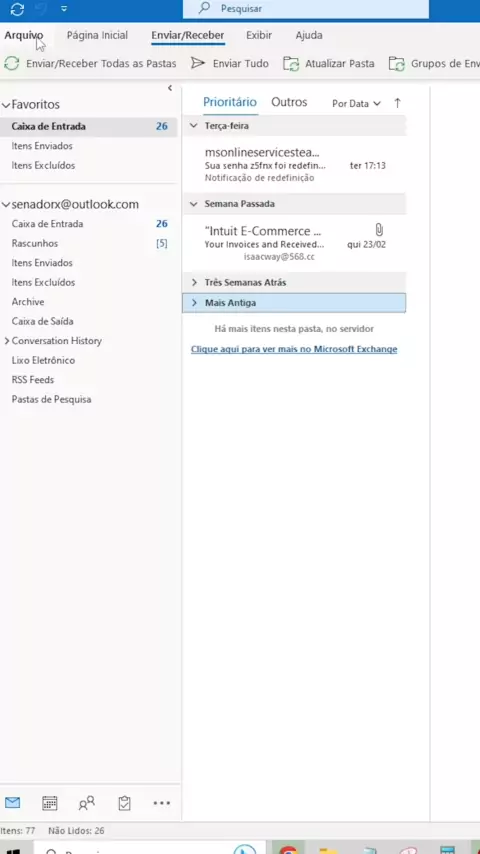Image resolution: width=480 pixels, height=854 pixels.
Task: Click the three-dots more navigation options
Action: (162, 803)
